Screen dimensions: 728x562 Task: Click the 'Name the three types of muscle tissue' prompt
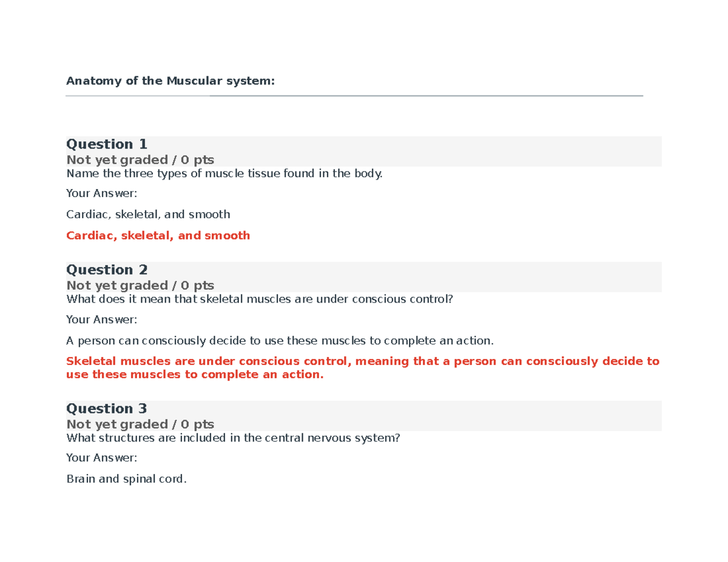(224, 174)
